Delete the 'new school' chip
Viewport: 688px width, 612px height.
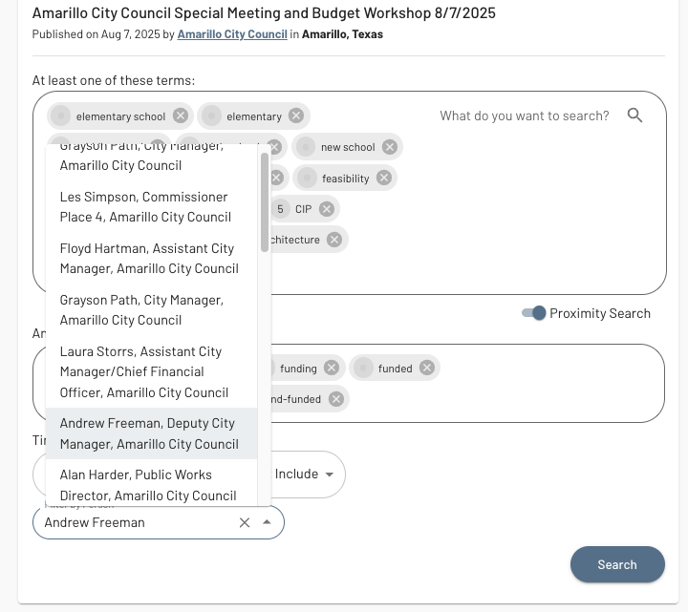[390, 147]
